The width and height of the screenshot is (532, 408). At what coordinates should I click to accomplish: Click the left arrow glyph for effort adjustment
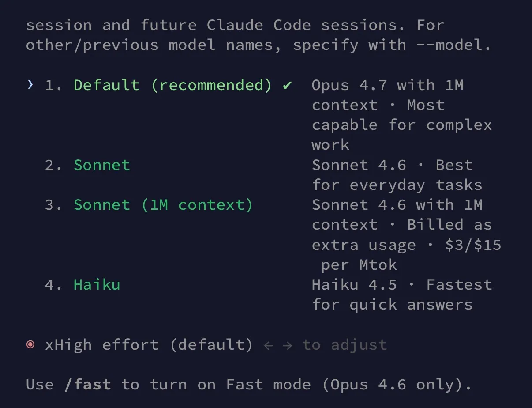pos(268,345)
